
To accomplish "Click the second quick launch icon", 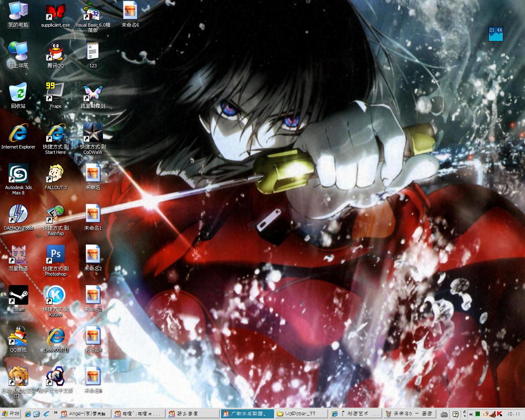I will click(x=37, y=414).
